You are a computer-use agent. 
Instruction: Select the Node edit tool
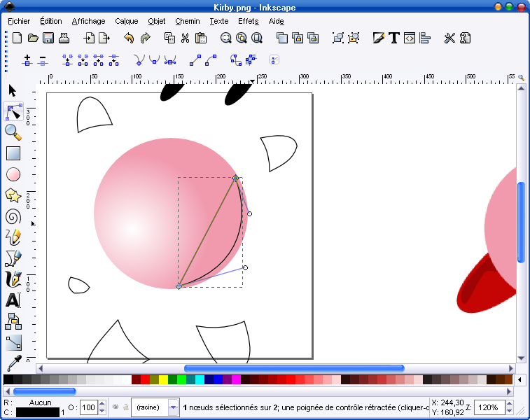13,111
